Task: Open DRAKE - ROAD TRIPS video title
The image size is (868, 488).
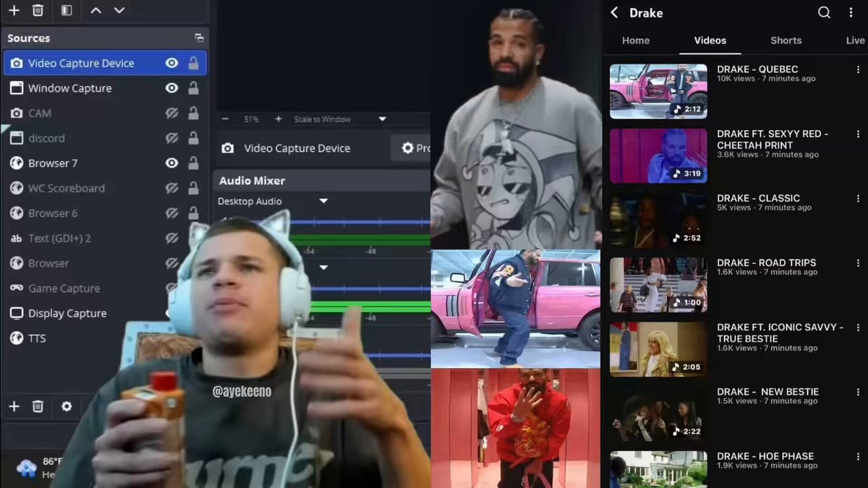Action: coord(767,262)
